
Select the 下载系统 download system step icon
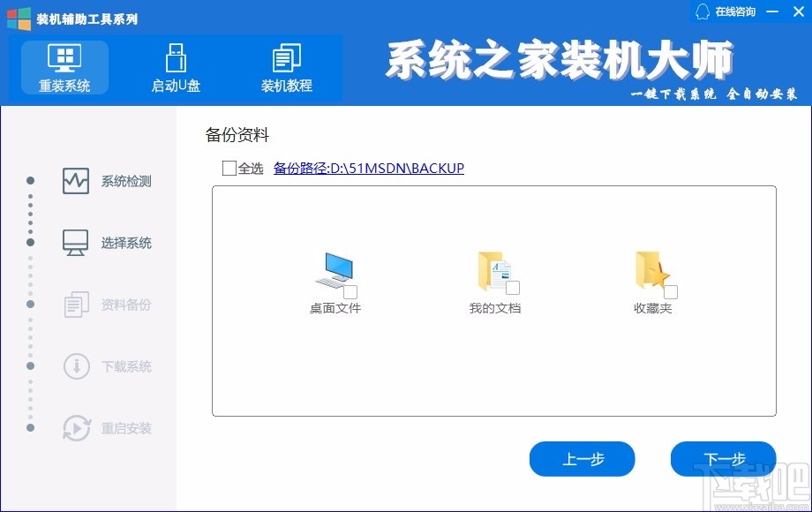pyautogui.click(x=75, y=366)
